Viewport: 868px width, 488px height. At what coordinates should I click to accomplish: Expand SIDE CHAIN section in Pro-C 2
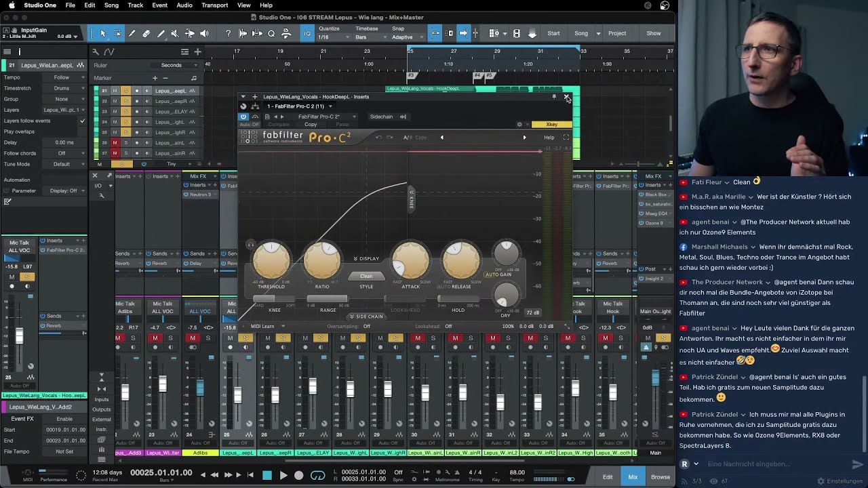coord(366,317)
